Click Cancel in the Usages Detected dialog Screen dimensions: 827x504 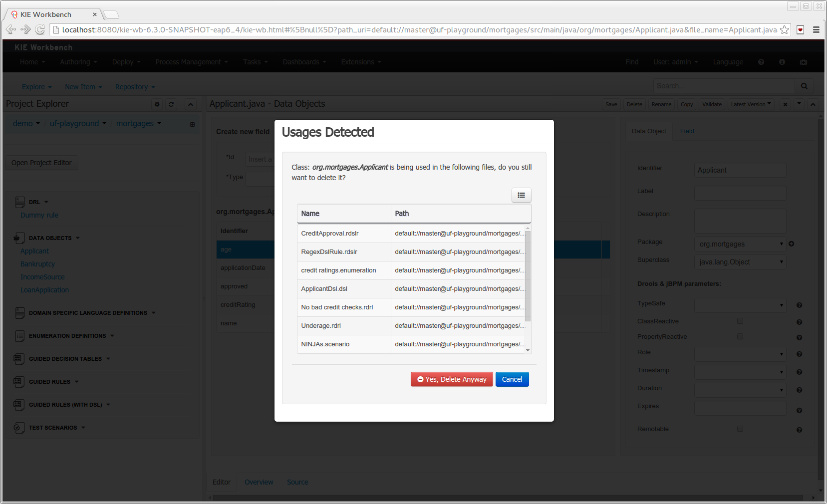(512, 379)
